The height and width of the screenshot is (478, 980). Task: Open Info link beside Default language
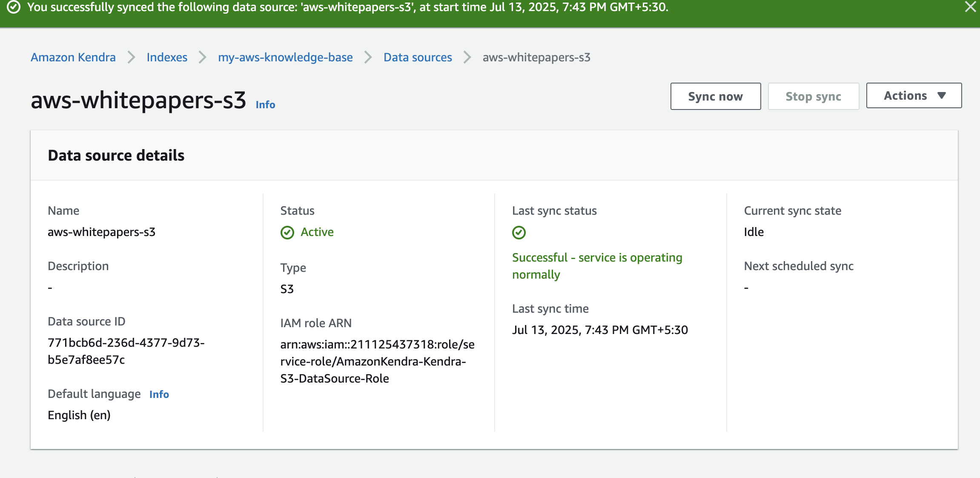159,394
